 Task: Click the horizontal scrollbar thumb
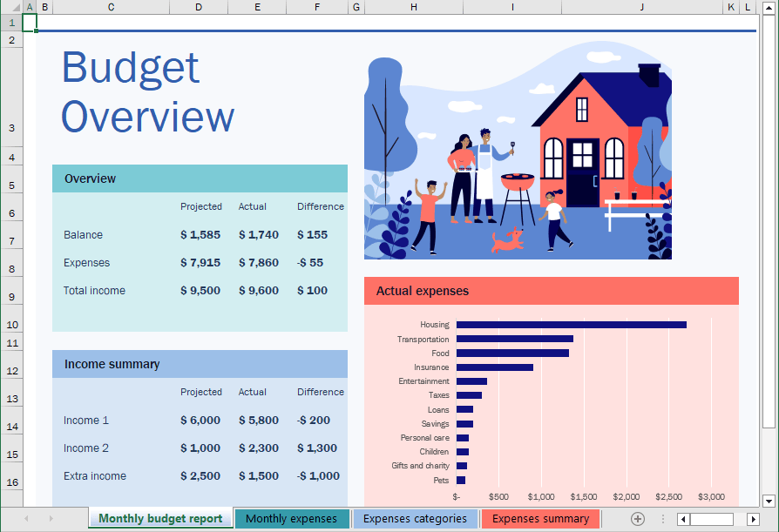pos(712,519)
